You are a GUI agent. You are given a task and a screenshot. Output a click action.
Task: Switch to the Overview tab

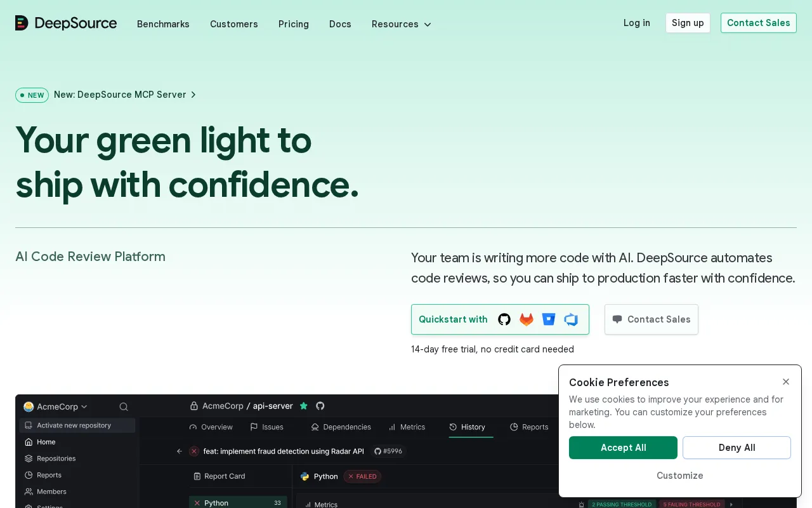pyautogui.click(x=211, y=427)
